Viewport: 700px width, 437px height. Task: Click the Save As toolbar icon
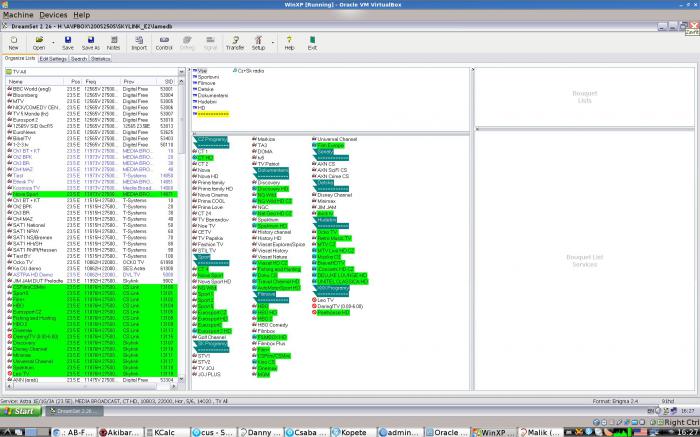[x=91, y=43]
